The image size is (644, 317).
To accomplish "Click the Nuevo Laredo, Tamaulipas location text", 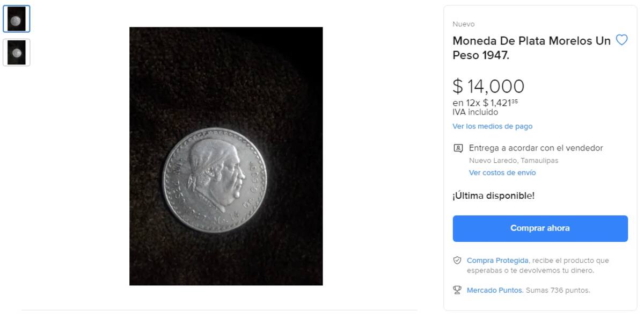I will (513, 161).
